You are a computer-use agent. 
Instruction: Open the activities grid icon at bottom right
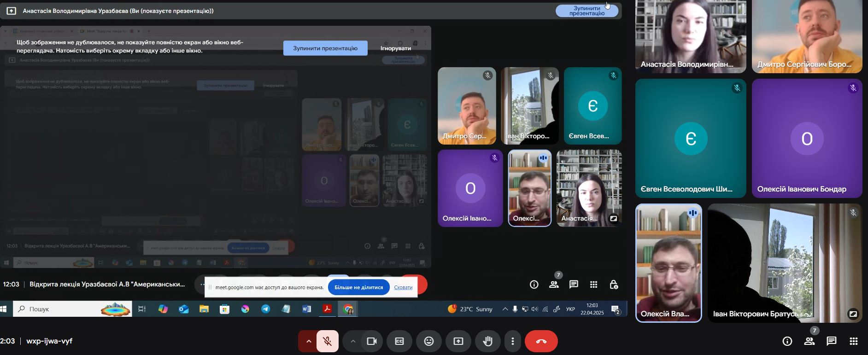point(853,341)
